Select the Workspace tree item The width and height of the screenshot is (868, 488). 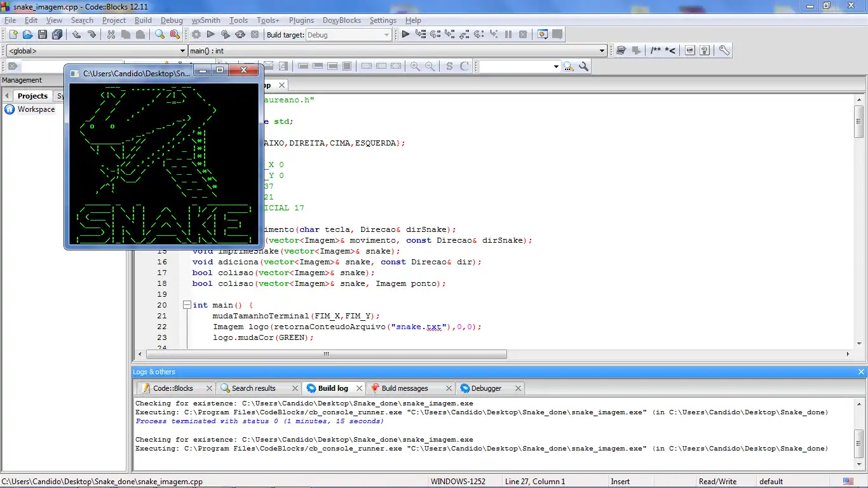(36, 109)
